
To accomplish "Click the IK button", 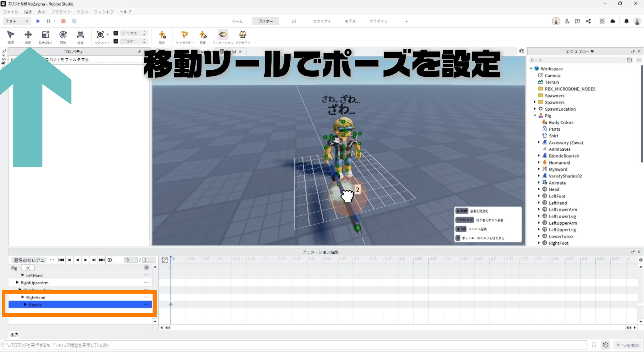I will pyautogui.click(x=28, y=268).
